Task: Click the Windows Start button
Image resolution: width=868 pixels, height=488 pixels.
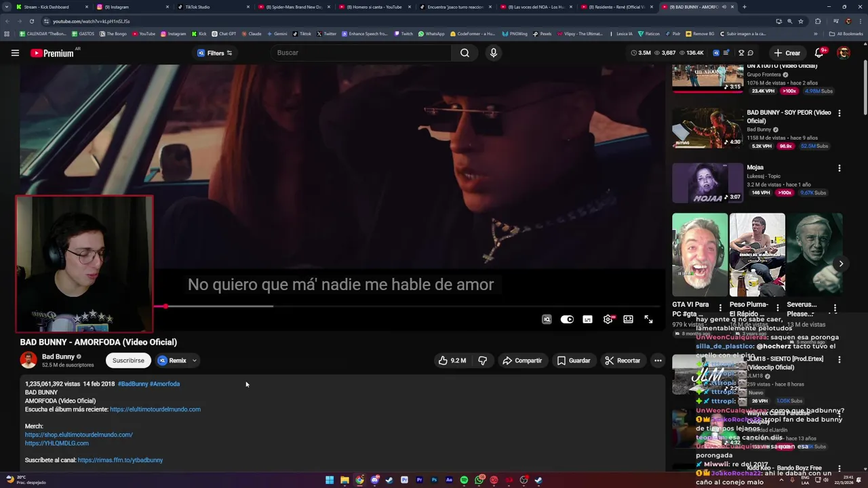Action: [330, 480]
